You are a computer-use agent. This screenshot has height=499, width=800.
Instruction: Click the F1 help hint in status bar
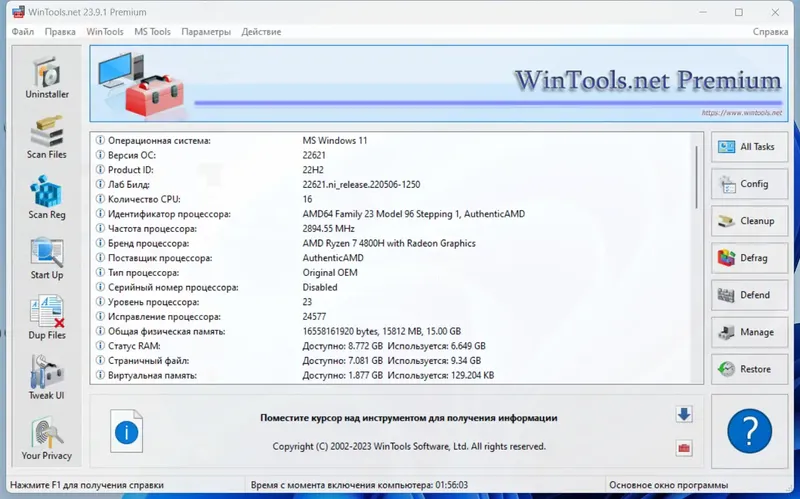coord(87,485)
